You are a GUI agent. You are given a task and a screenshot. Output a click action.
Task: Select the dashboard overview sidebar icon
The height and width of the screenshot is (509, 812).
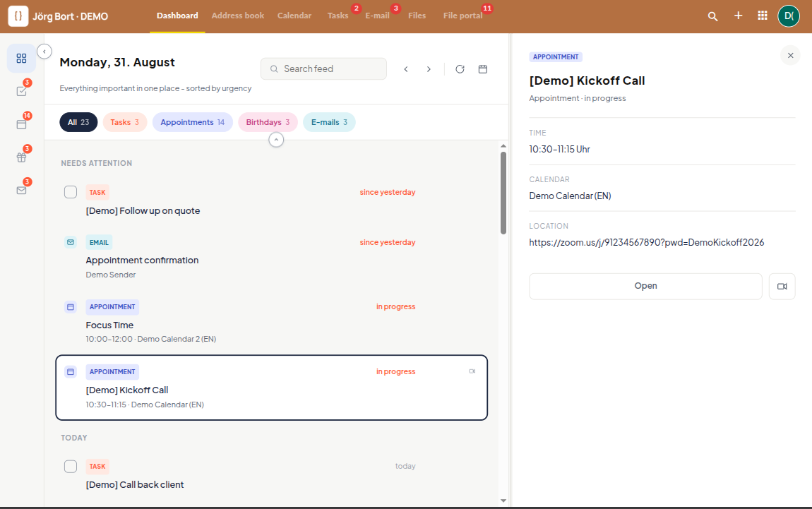point(21,58)
